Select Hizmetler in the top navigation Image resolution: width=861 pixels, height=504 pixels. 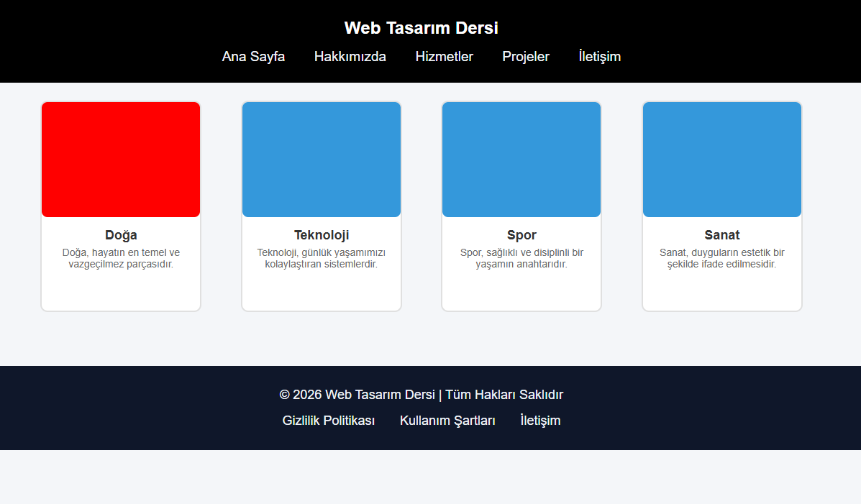point(444,57)
